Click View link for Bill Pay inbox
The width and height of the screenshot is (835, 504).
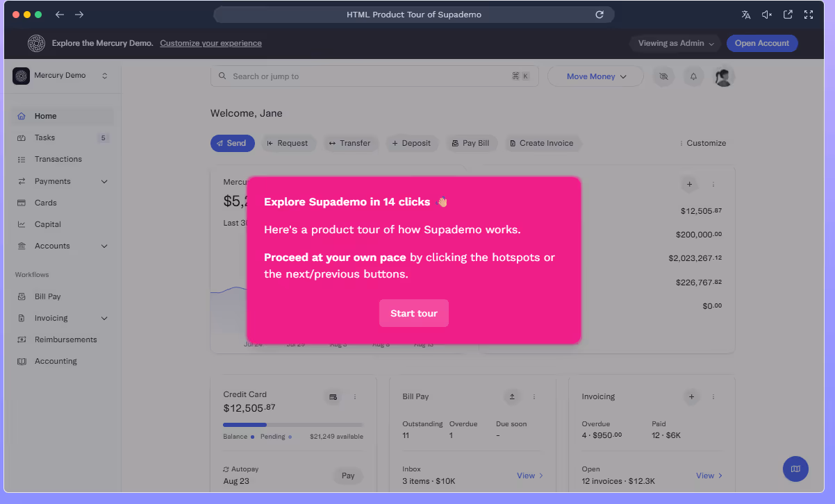[x=530, y=476]
